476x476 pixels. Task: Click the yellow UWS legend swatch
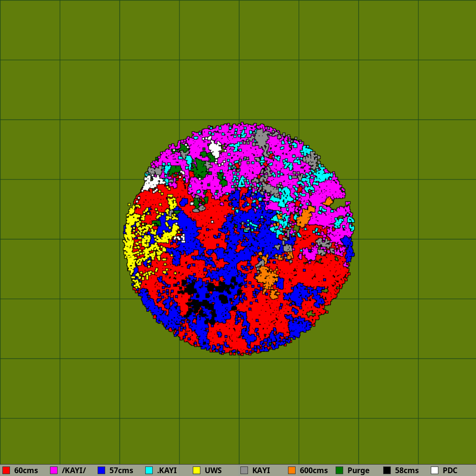[197, 470]
